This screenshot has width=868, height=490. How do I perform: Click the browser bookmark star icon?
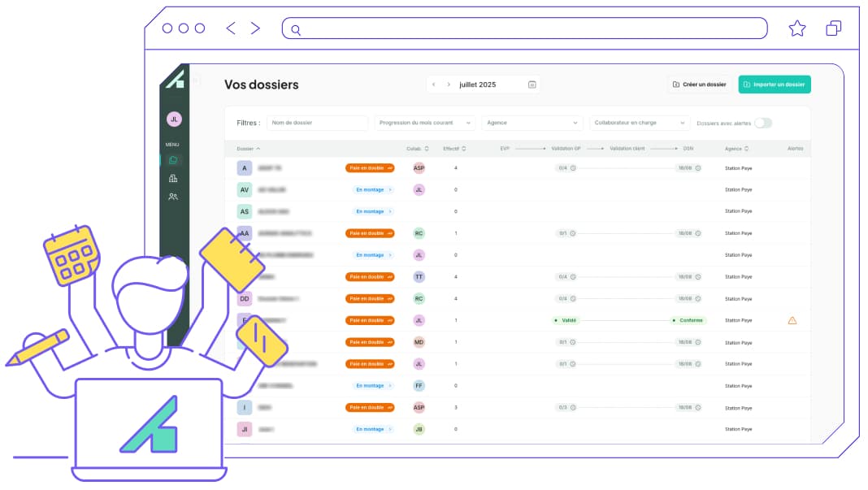coord(796,28)
